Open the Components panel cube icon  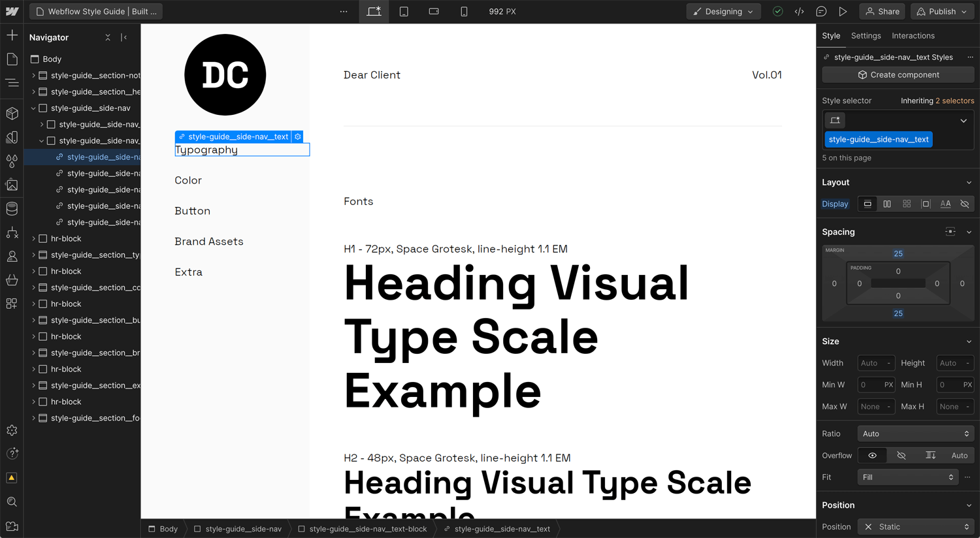click(12, 114)
